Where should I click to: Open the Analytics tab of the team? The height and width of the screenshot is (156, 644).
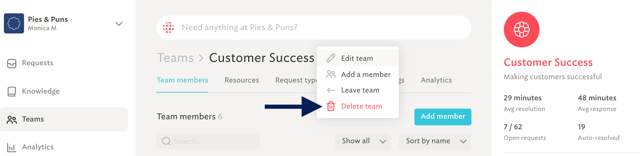coord(436,80)
